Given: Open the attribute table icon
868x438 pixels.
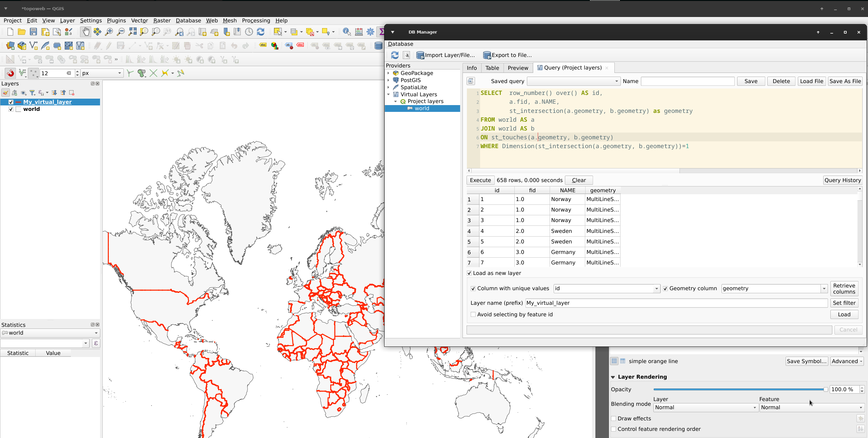Looking at the screenshot, I should [x=359, y=32].
